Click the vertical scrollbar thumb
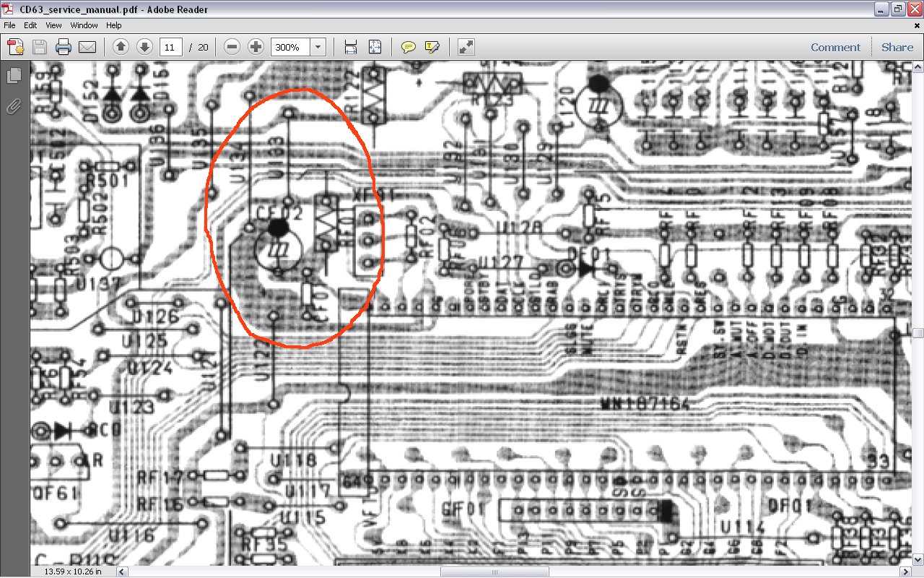924x578 pixels. (918, 333)
